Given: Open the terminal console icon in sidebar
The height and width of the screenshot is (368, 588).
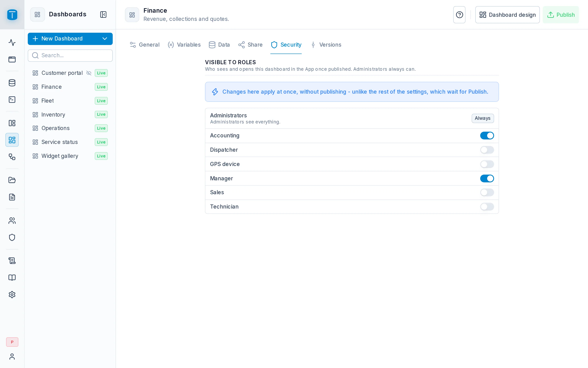Looking at the screenshot, I should 12,100.
